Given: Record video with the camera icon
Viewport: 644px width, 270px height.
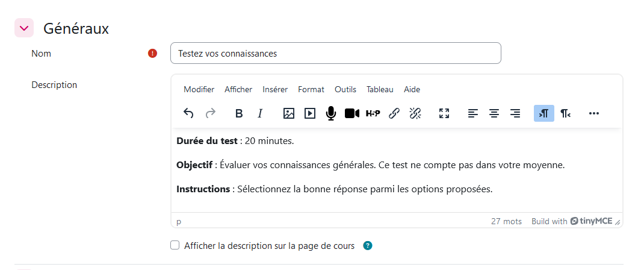Looking at the screenshot, I should [352, 113].
